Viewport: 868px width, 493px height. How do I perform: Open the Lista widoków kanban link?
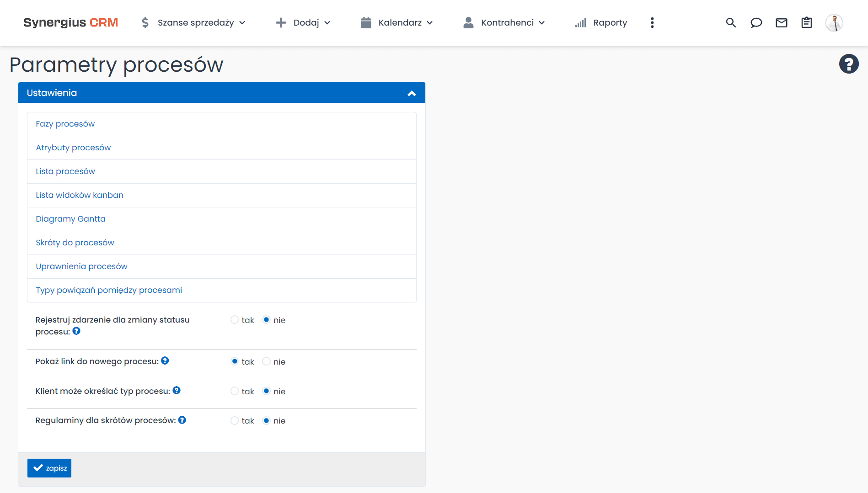pyautogui.click(x=79, y=195)
